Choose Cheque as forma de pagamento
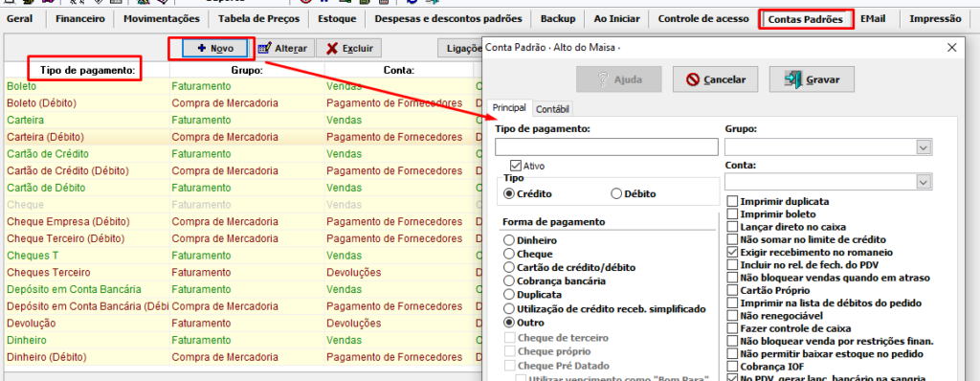Image resolution: width=980 pixels, height=381 pixels. (x=509, y=254)
